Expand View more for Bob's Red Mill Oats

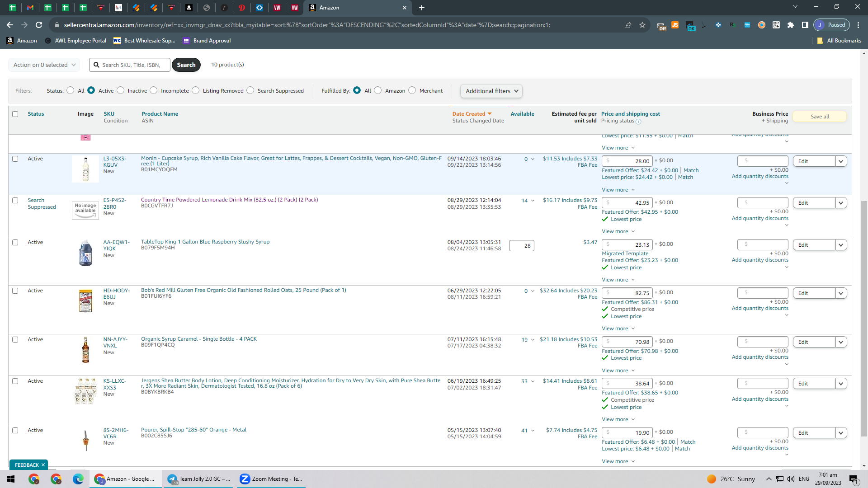(618, 328)
